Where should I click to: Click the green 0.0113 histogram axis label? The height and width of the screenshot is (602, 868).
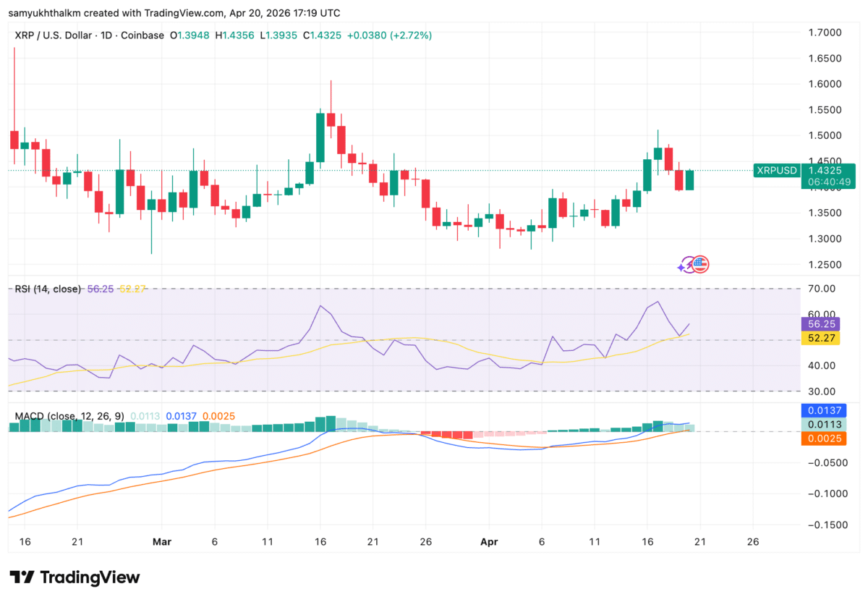click(821, 425)
